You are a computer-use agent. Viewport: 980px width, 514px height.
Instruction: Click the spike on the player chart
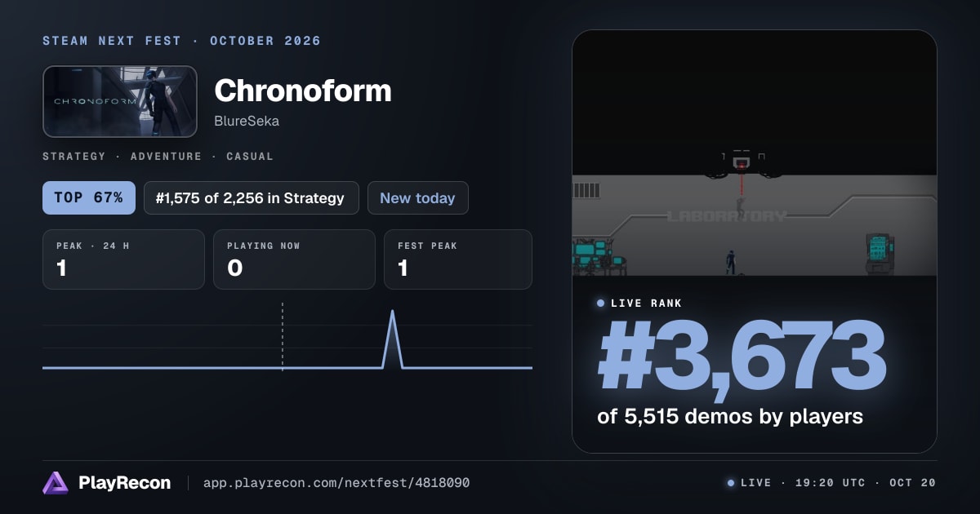tap(393, 338)
